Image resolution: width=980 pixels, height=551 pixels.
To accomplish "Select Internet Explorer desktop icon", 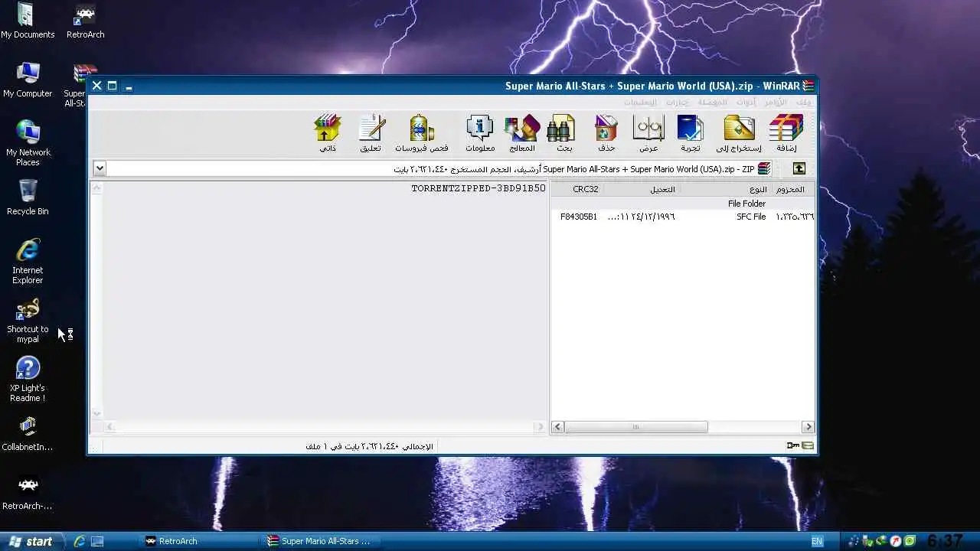I will click(x=28, y=261).
